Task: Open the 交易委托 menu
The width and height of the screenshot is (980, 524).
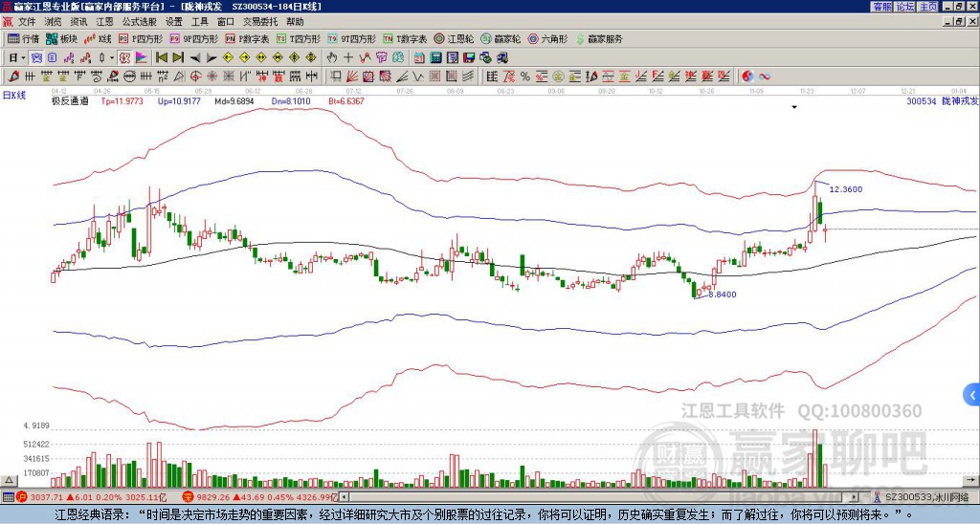Action: click(x=260, y=22)
